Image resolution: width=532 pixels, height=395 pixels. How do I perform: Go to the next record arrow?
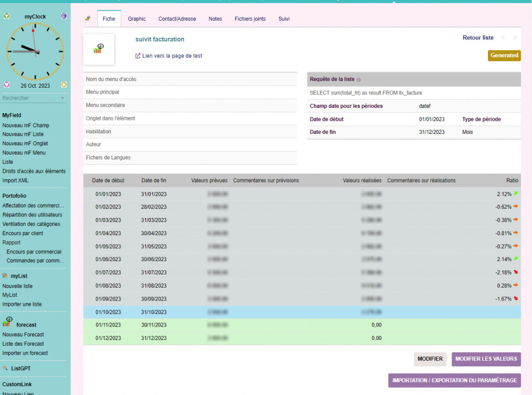point(515,38)
